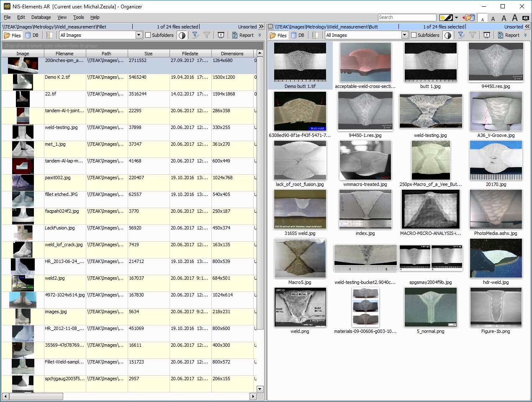Open the Tools menu
Screen dimensions: 532x402
[x=78, y=17]
